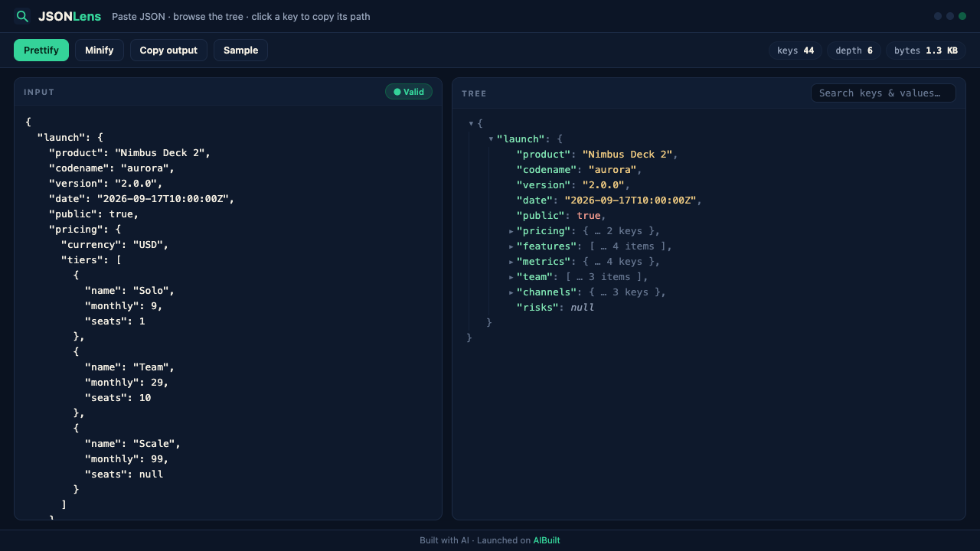The height and width of the screenshot is (551, 980).
Task: Collapse the "launch" node in tree
Action: point(491,139)
